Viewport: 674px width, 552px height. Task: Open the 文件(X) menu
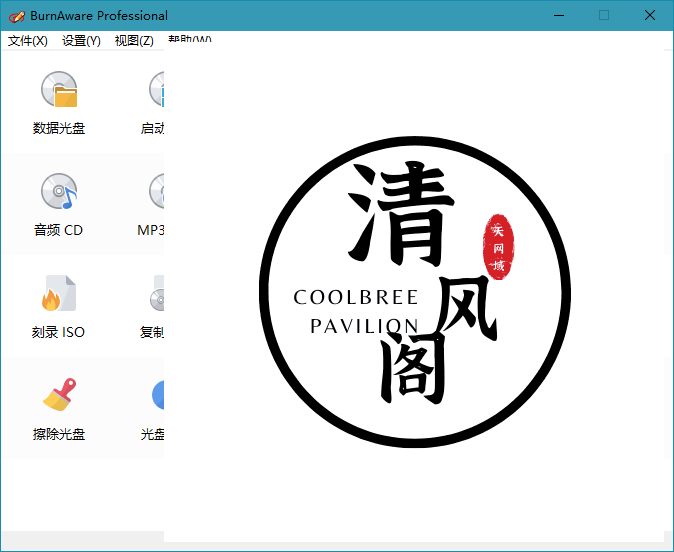[28, 41]
